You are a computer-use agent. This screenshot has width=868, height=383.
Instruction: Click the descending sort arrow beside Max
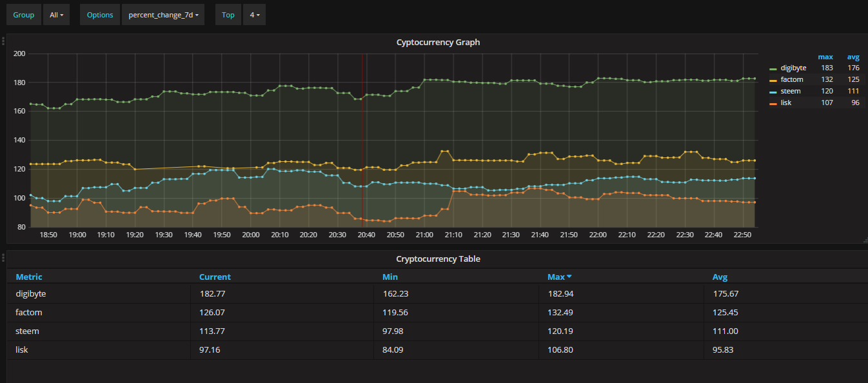coord(569,277)
